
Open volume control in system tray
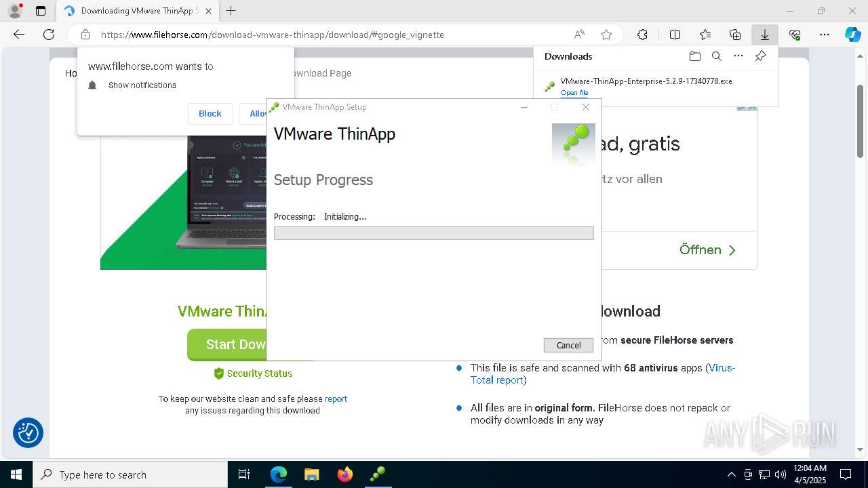click(x=781, y=474)
